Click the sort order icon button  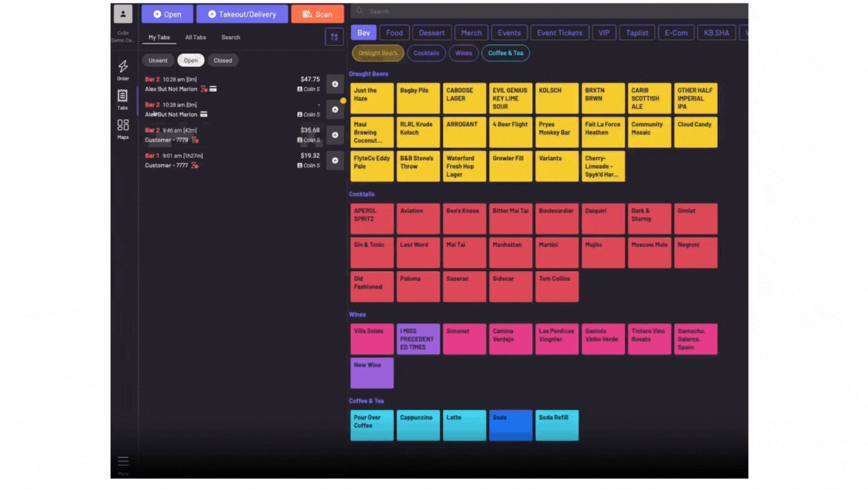pyautogui.click(x=334, y=37)
